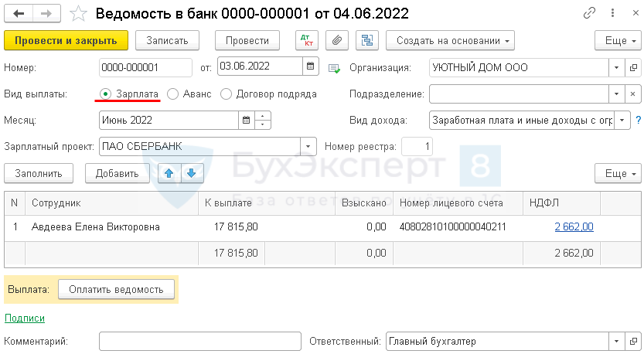Viewport: 644px width, 354px height.
Task: Show Дт/Кт accounting entries
Action: pyautogui.click(x=307, y=41)
